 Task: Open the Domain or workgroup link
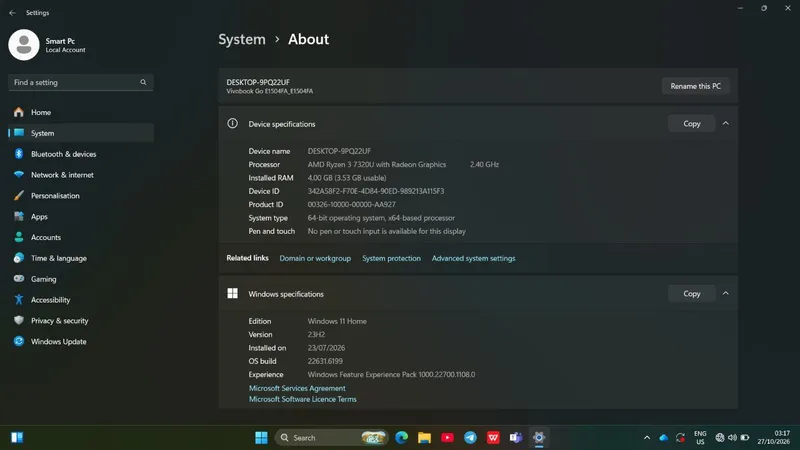coord(315,258)
